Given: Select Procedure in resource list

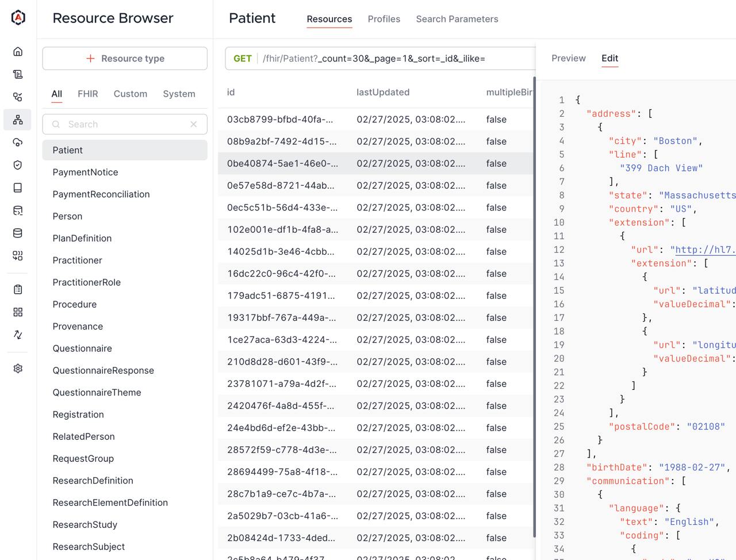Looking at the screenshot, I should pyautogui.click(x=125, y=304).
